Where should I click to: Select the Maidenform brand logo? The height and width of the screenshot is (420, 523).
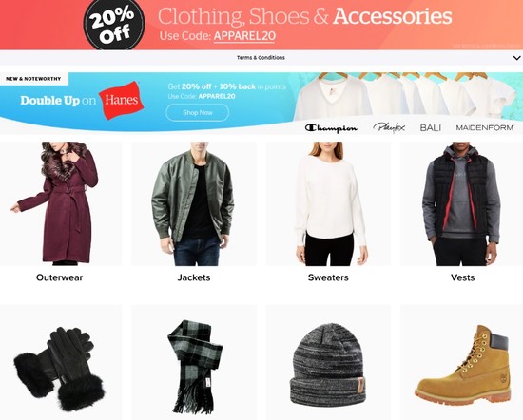pos(485,127)
